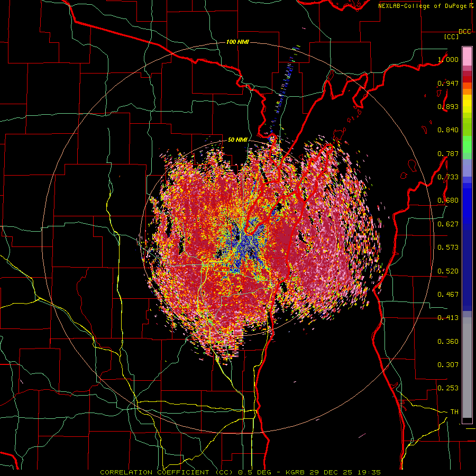Click the 0.253 colorbar value

tap(448, 388)
